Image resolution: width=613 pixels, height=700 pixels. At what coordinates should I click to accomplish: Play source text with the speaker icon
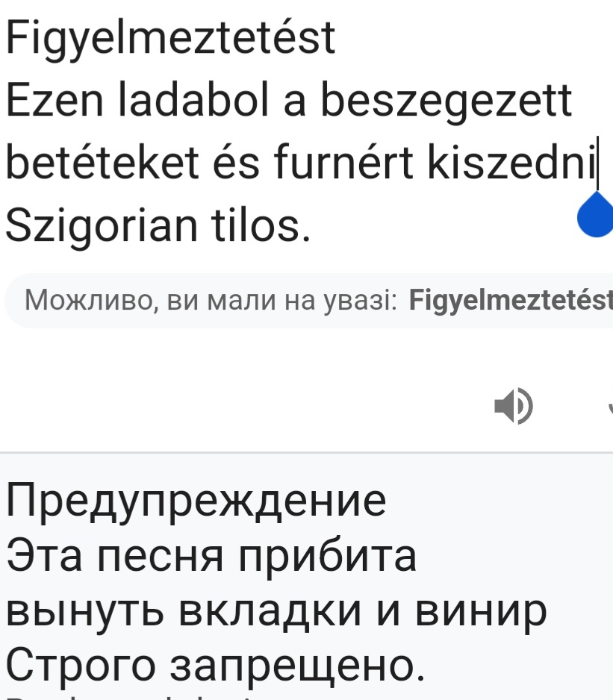point(514,406)
